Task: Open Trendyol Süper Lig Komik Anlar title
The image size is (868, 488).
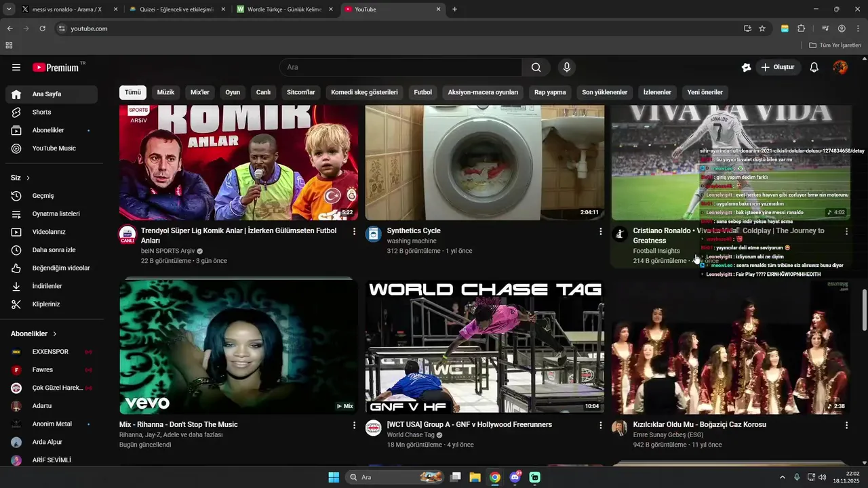Action: pos(239,236)
